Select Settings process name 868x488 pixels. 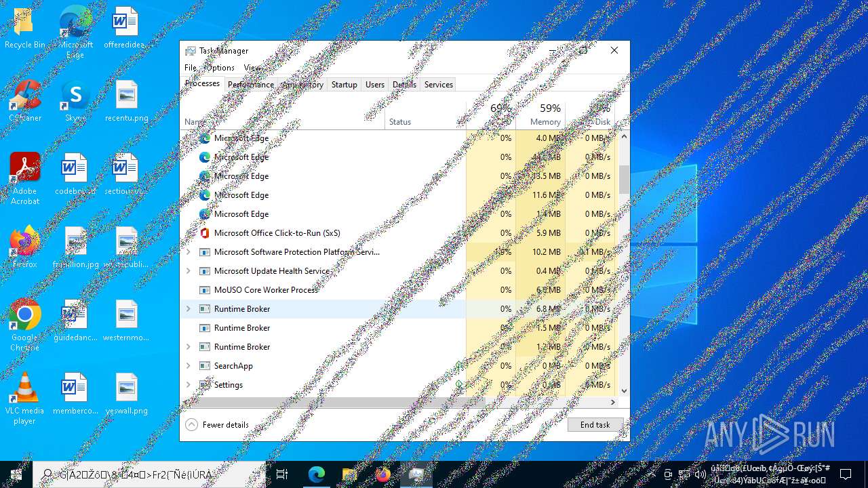pyautogui.click(x=229, y=385)
